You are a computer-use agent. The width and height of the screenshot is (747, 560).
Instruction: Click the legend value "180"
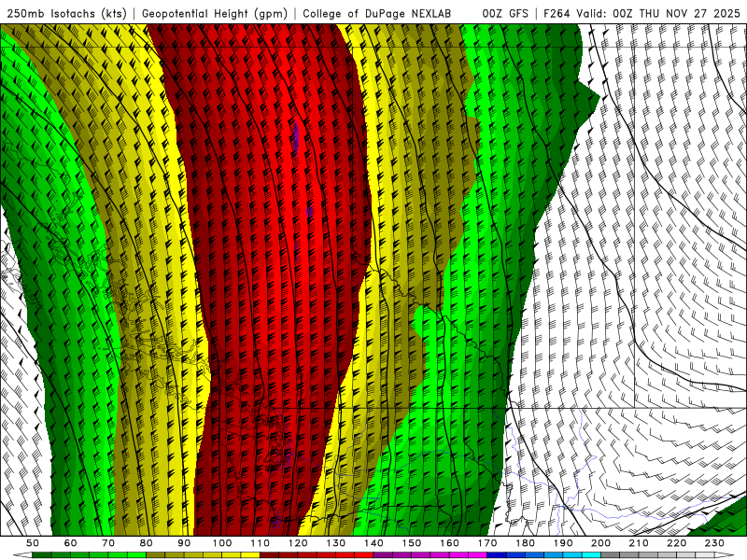tap(525, 543)
